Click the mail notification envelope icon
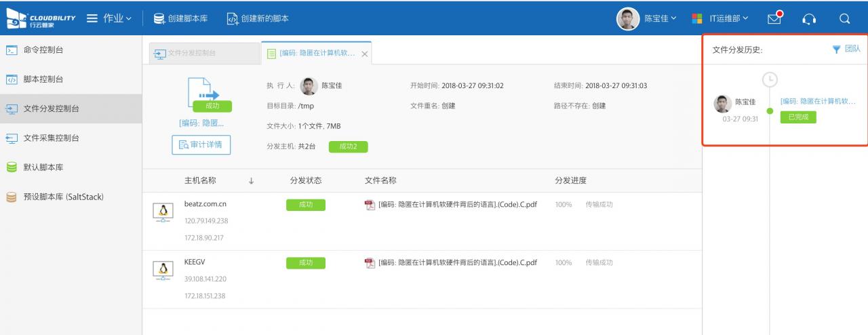 pyautogui.click(x=775, y=18)
